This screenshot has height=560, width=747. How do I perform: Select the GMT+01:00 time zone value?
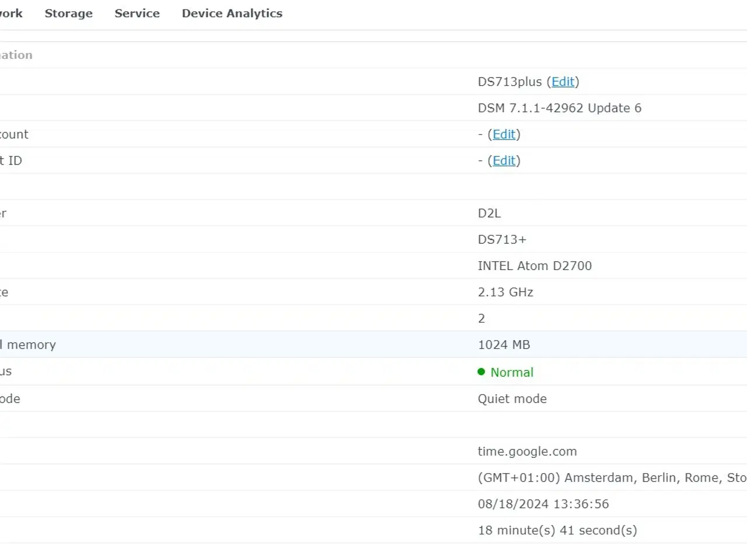pos(612,478)
